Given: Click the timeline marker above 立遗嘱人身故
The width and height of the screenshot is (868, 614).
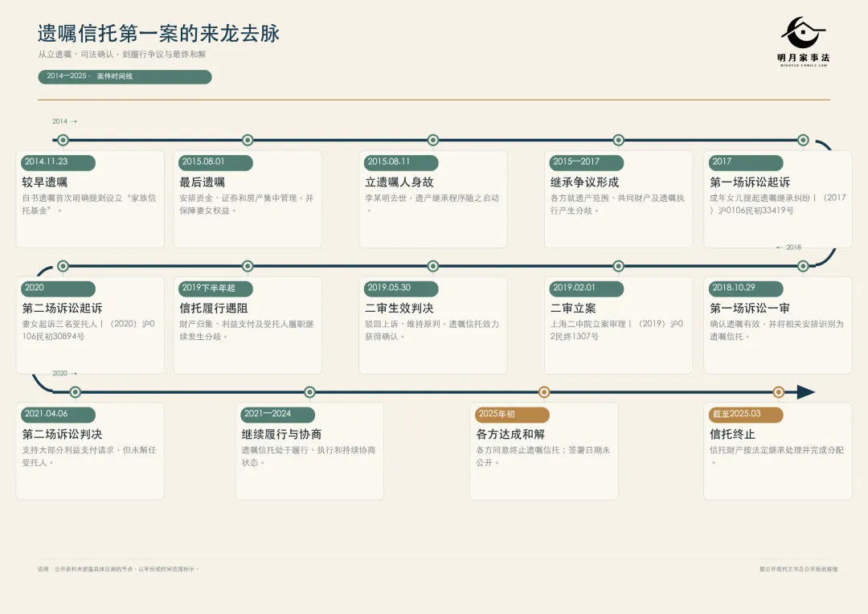Looking at the screenshot, I should pos(433,140).
